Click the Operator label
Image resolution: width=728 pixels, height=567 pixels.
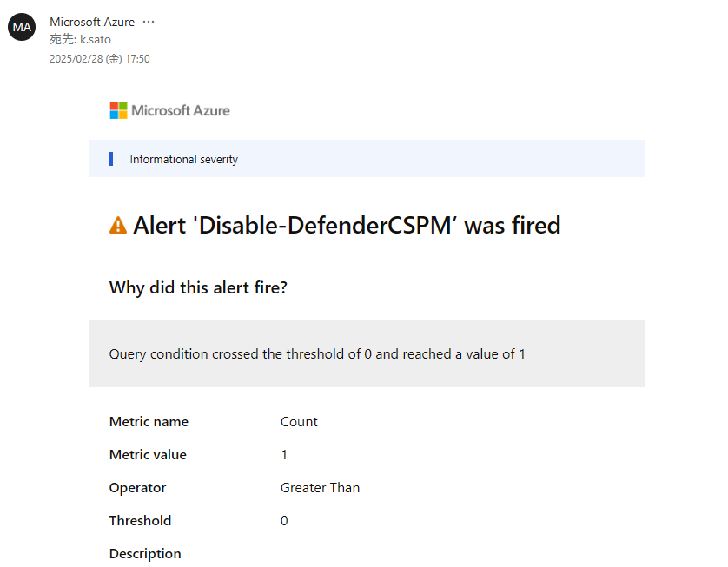(x=137, y=488)
